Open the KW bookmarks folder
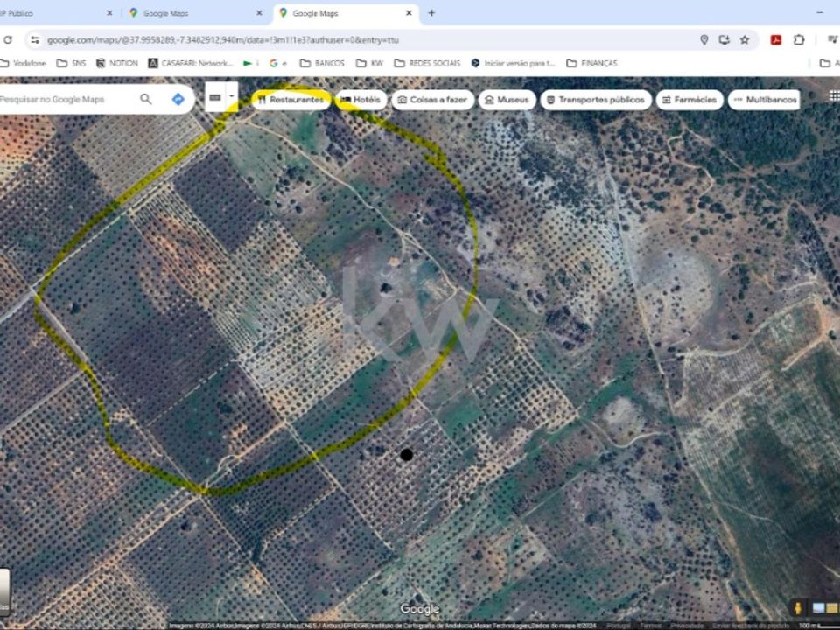Screen dimensions: 840x630 click(x=370, y=63)
